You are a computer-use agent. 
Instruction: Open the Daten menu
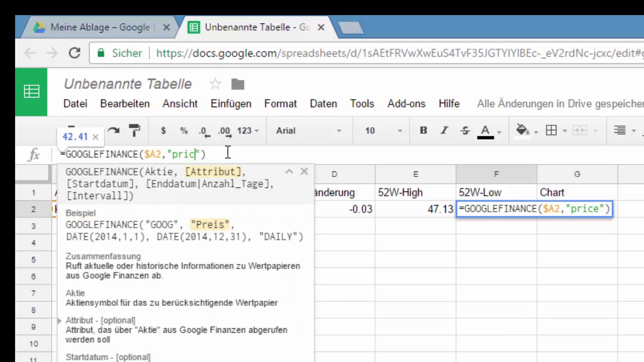(x=323, y=104)
